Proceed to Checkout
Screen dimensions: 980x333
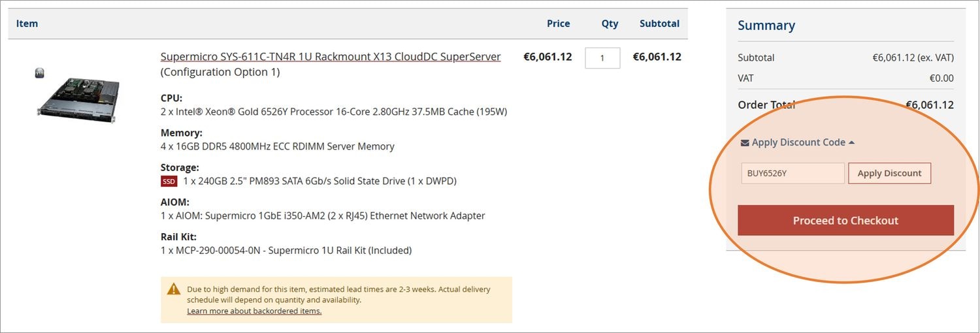coord(845,221)
